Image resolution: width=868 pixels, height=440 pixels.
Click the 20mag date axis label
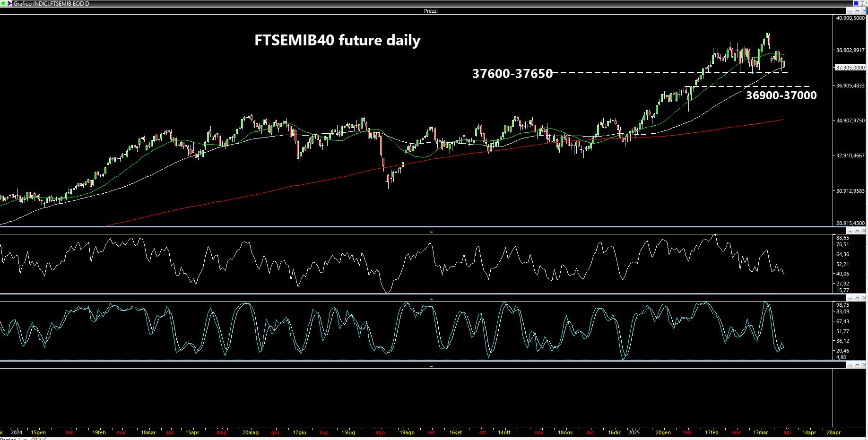point(250,432)
